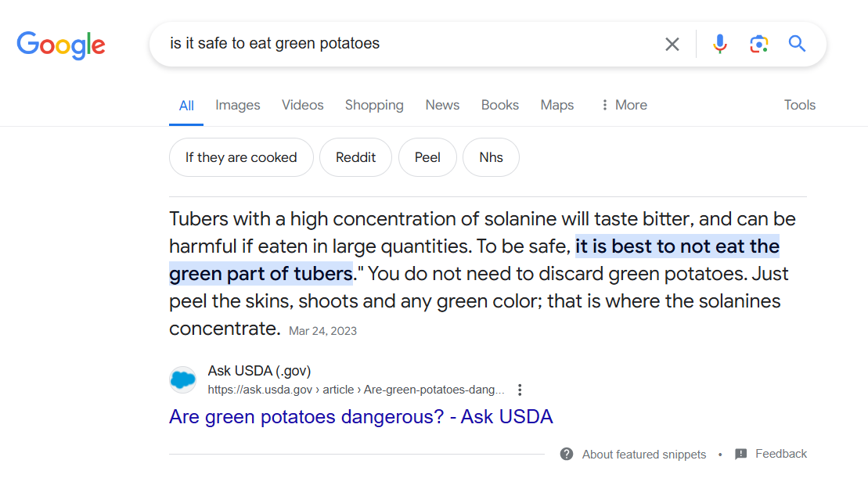
Task: Click the Ask USDA site favicon
Action: pos(182,380)
